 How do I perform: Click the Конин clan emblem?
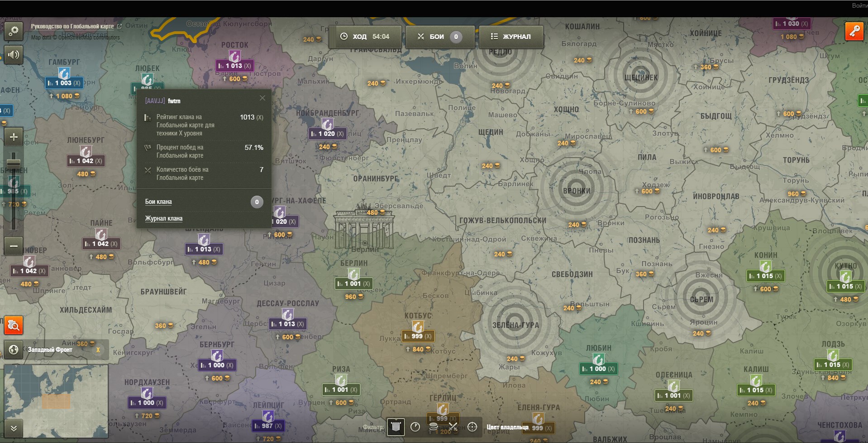click(x=765, y=266)
